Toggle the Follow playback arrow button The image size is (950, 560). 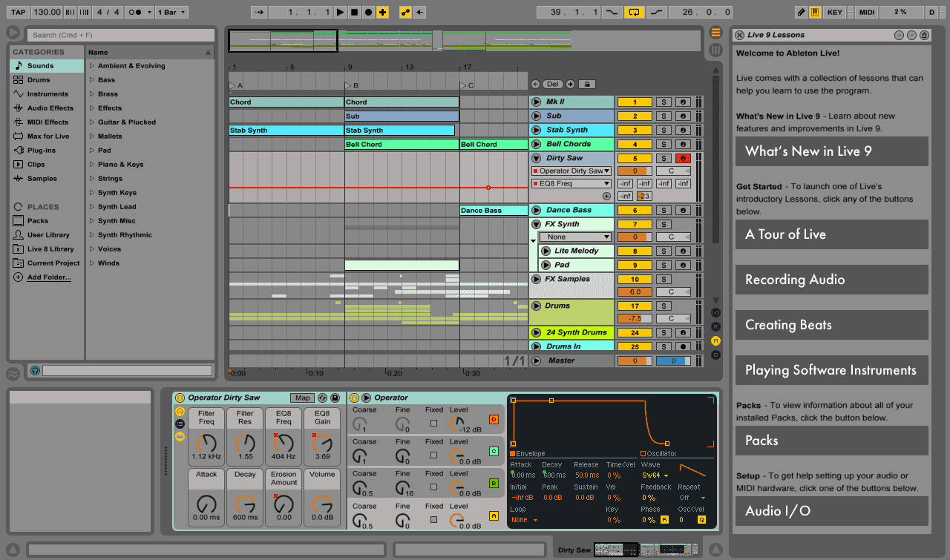click(258, 12)
